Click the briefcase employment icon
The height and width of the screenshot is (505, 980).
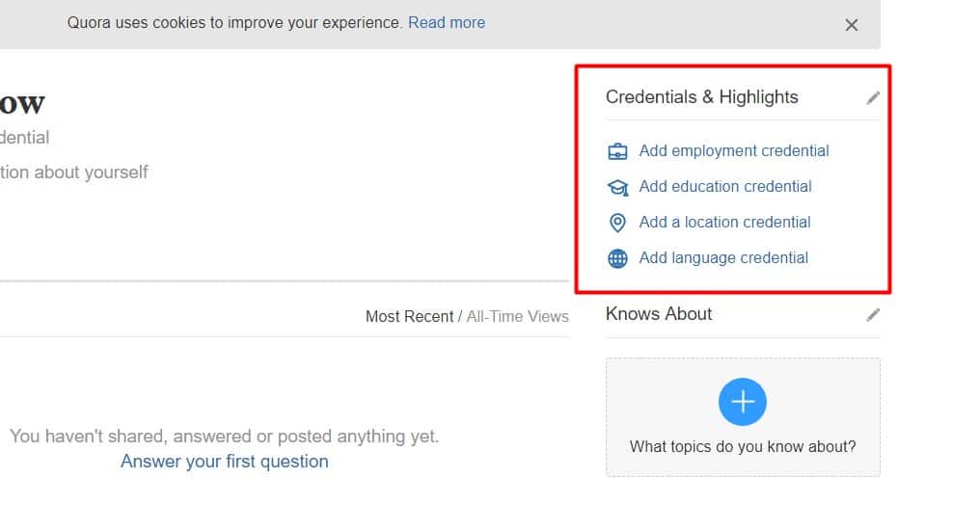click(617, 151)
